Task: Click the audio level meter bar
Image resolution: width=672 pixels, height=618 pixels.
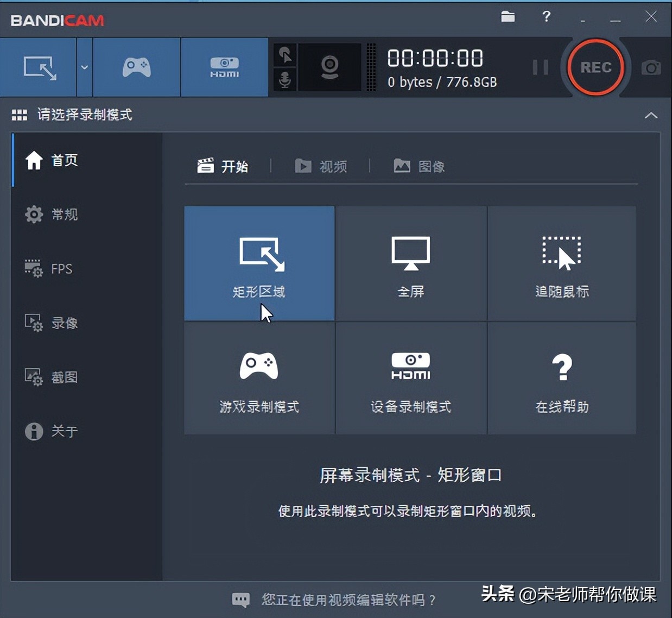Action: pyautogui.click(x=371, y=67)
